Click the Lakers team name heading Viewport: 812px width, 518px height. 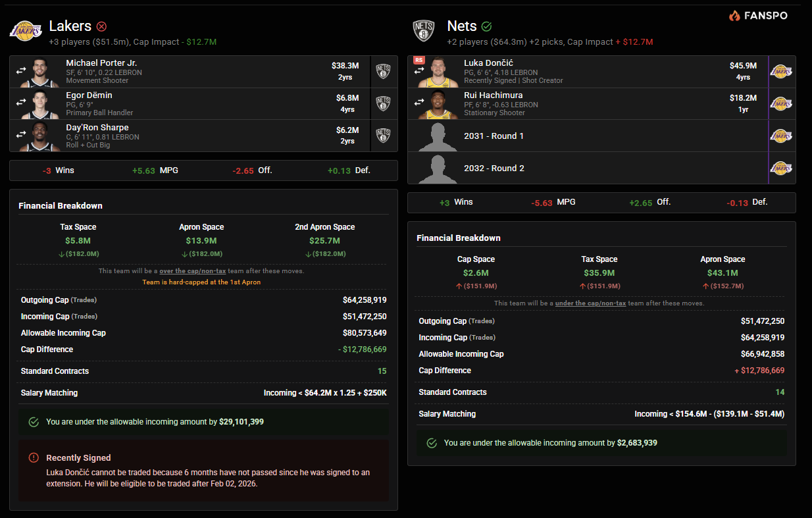[70, 26]
